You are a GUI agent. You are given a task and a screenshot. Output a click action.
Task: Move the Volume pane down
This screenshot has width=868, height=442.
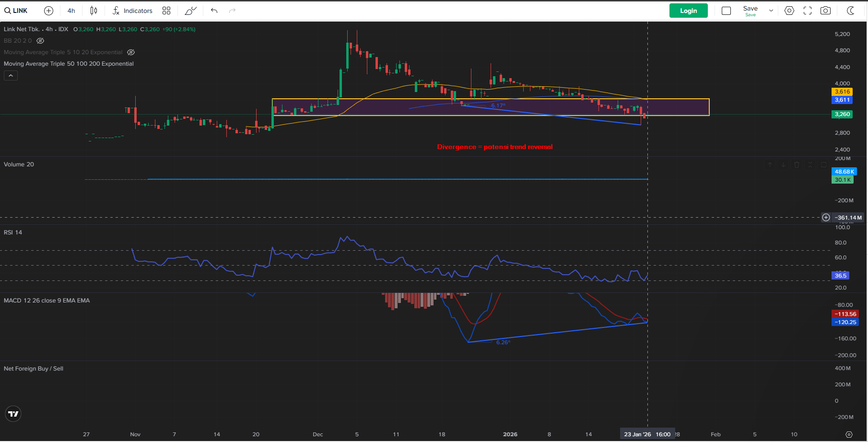(783, 164)
